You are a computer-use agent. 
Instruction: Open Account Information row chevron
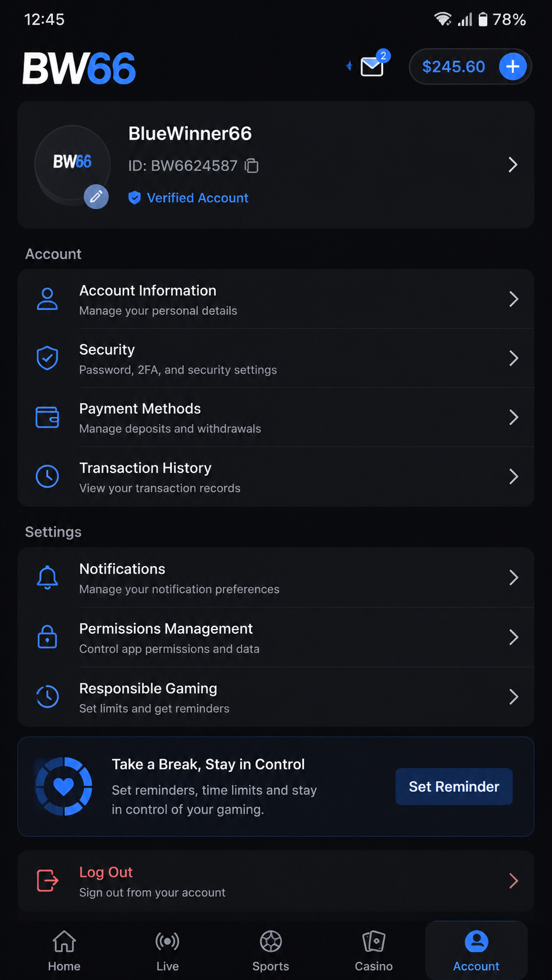click(514, 299)
